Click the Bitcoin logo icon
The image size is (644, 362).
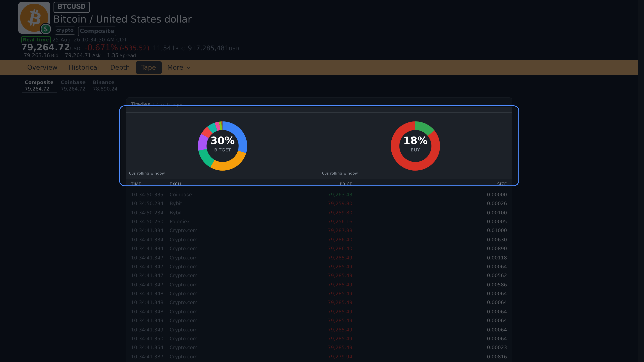[34, 18]
